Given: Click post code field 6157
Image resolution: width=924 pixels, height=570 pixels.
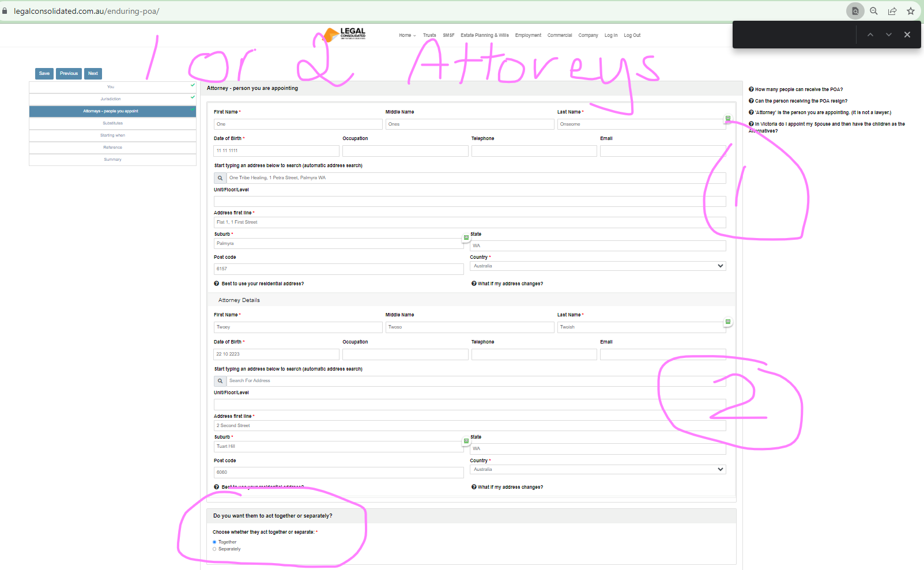Looking at the screenshot, I should tap(339, 269).
